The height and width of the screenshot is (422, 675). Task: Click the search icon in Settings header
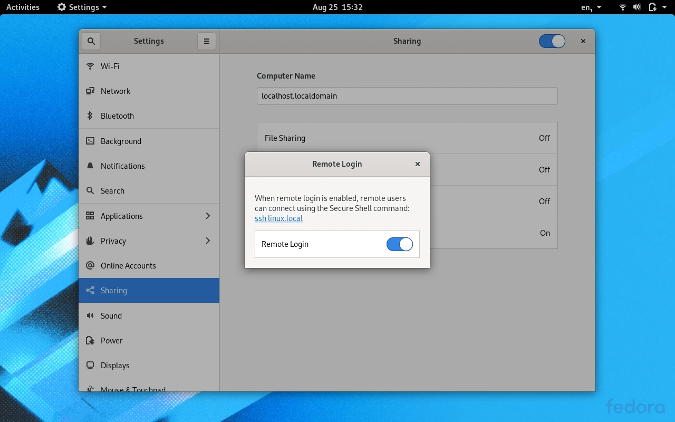pyautogui.click(x=91, y=42)
